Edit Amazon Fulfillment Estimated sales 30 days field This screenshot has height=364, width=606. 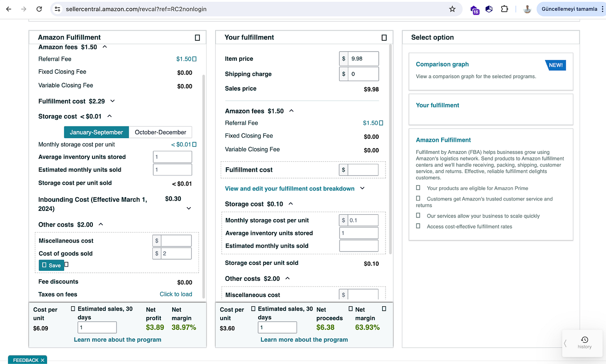pos(97,327)
